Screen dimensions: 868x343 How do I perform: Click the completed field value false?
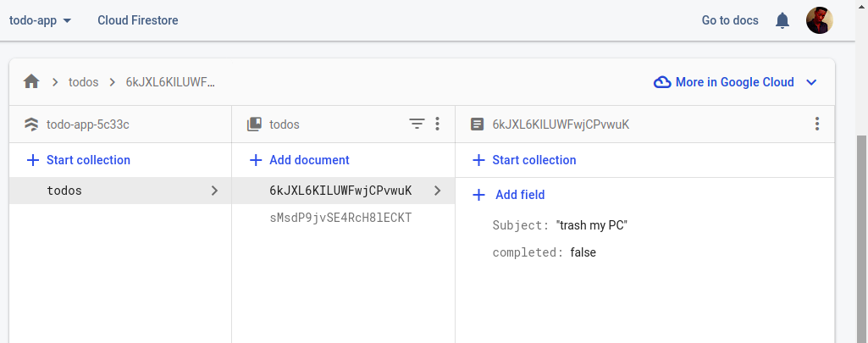click(583, 252)
